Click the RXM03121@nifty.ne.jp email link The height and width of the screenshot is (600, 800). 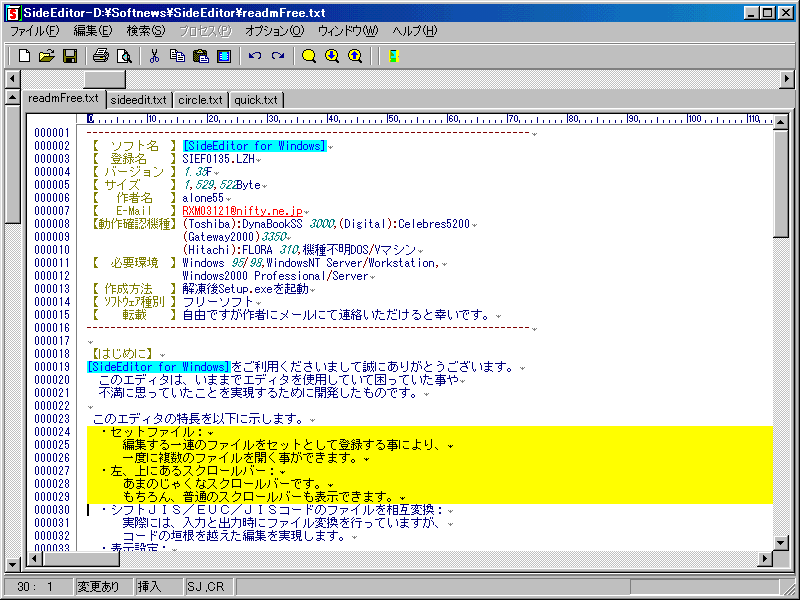click(242, 211)
